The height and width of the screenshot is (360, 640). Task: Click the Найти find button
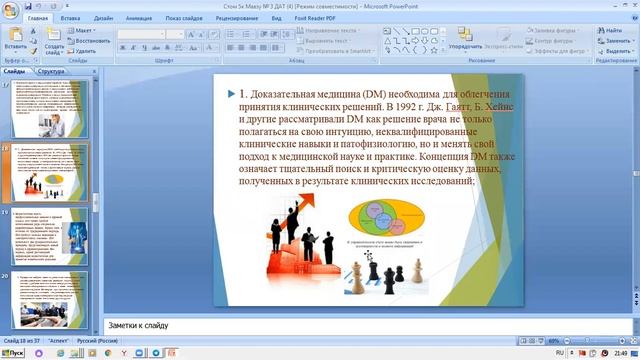pyautogui.click(x=610, y=31)
